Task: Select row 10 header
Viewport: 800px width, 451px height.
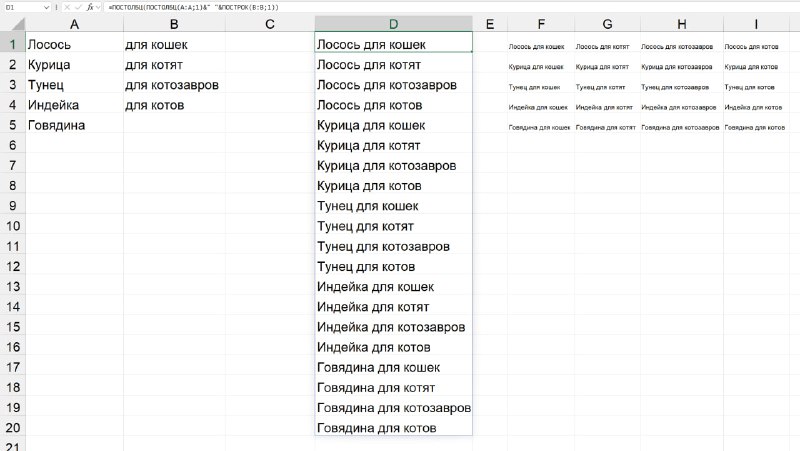Action: point(13,226)
